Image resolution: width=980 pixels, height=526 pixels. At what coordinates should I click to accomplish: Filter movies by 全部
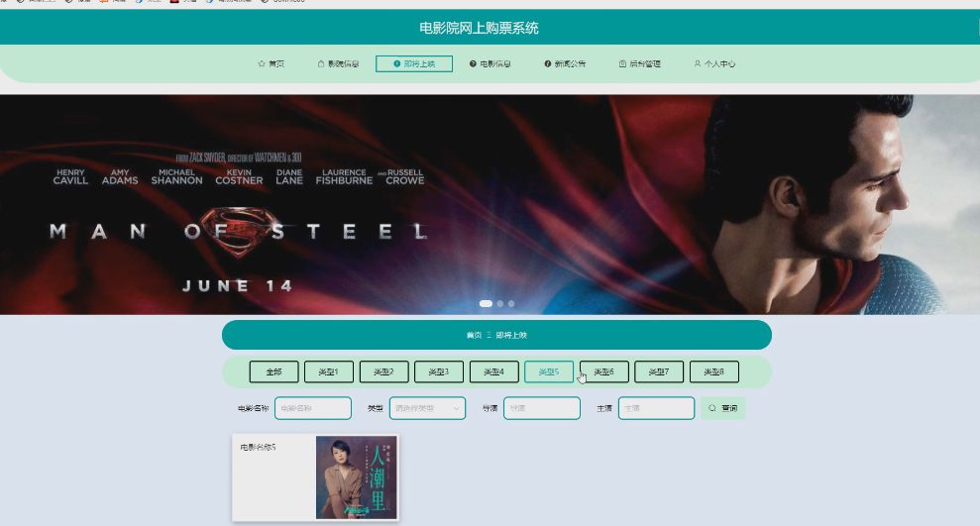pyautogui.click(x=273, y=371)
